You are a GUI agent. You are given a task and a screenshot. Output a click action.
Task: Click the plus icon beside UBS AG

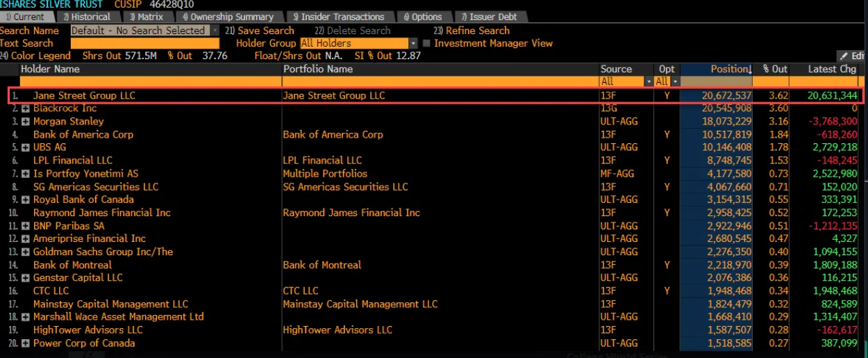[26, 148]
